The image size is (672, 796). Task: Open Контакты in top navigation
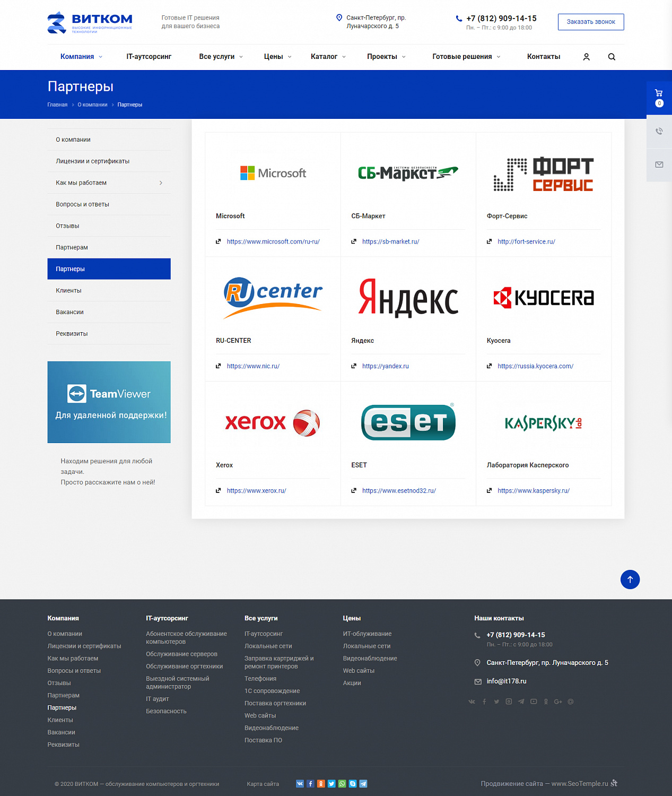pos(544,57)
